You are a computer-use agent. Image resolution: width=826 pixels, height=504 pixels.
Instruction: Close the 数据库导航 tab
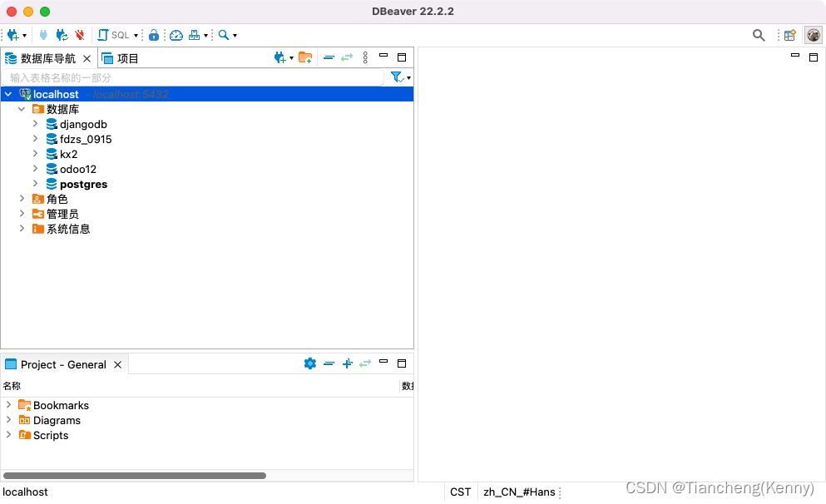point(87,58)
